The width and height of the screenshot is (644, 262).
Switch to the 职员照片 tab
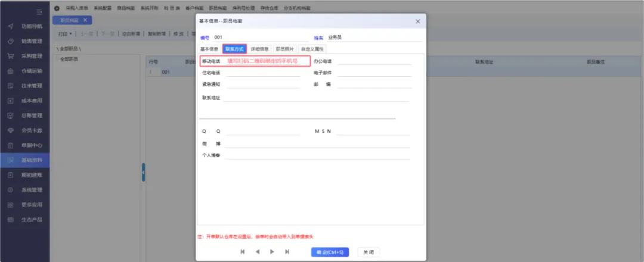[x=284, y=49]
